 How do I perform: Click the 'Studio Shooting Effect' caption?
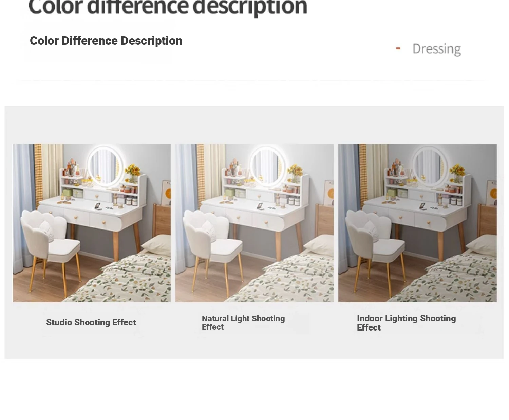(91, 322)
